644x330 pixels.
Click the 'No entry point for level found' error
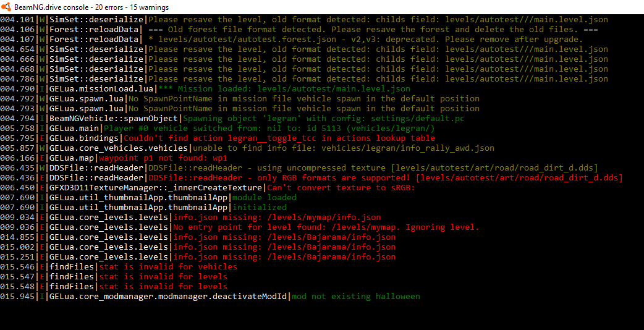click(x=240, y=227)
